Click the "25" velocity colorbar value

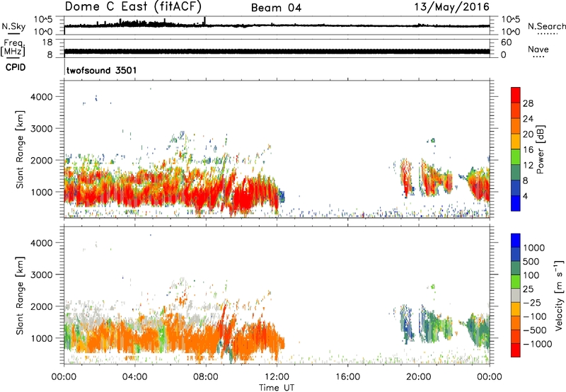point(528,289)
